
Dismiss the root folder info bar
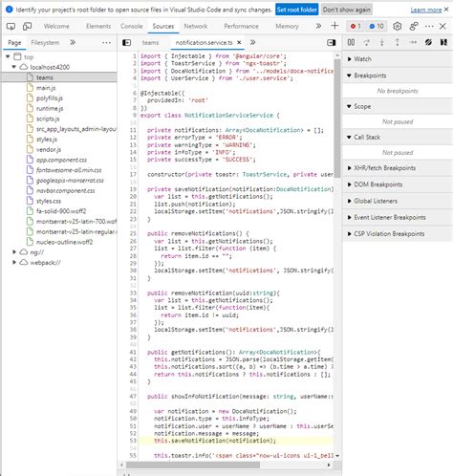click(x=446, y=10)
